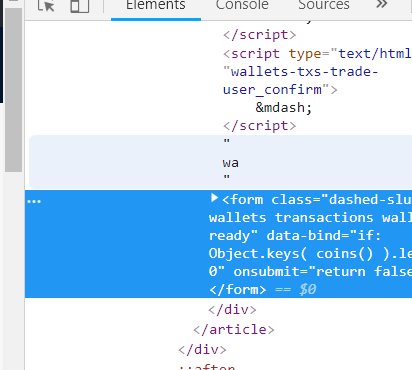Viewport: 412px width, 370px height.
Task: Open the ellipsis actions for selected node
Action: 34,201
